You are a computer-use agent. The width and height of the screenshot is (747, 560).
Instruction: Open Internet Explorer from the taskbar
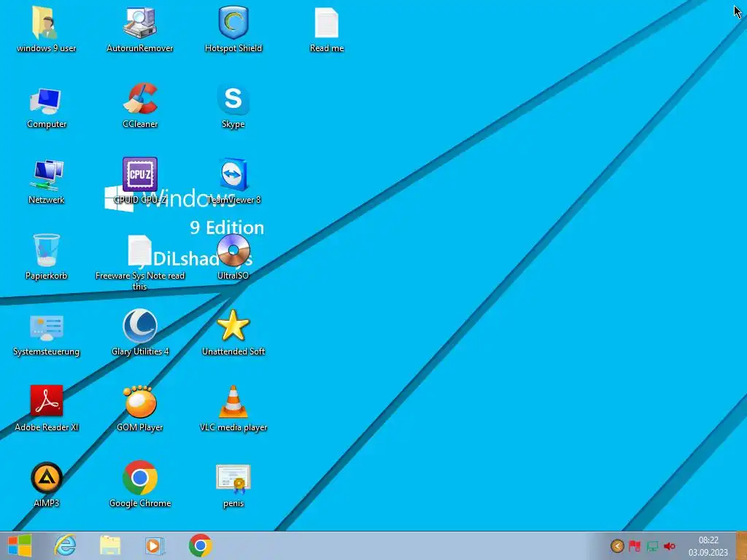(65, 545)
